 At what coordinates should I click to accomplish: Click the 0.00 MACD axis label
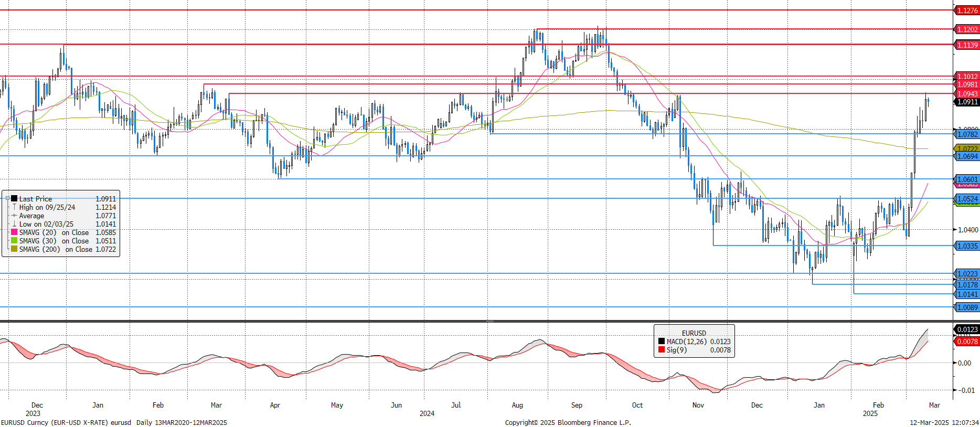[964, 363]
